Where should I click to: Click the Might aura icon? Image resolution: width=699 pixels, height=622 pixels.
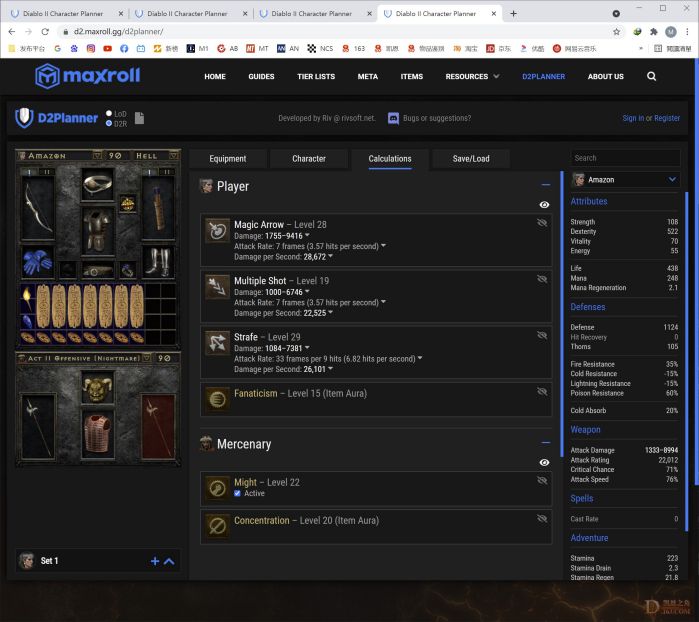(218, 488)
